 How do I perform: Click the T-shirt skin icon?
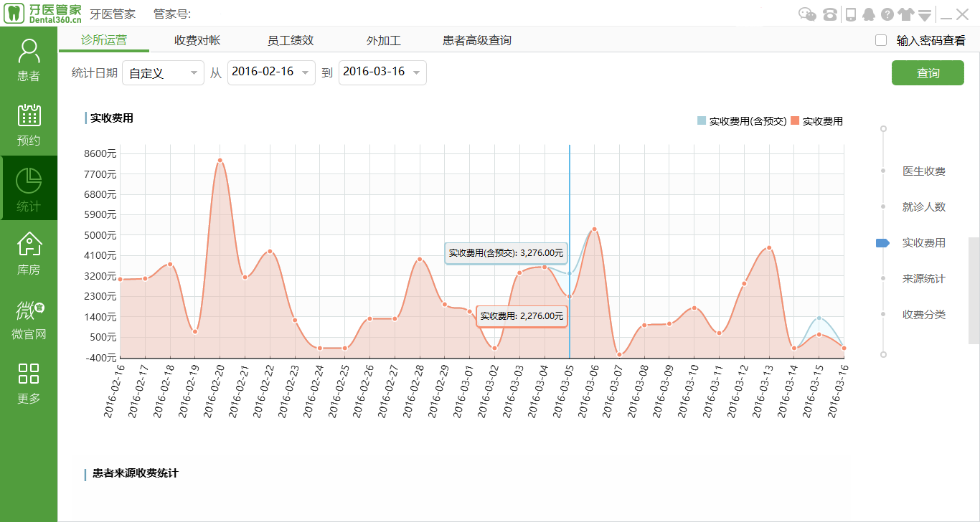(906, 14)
